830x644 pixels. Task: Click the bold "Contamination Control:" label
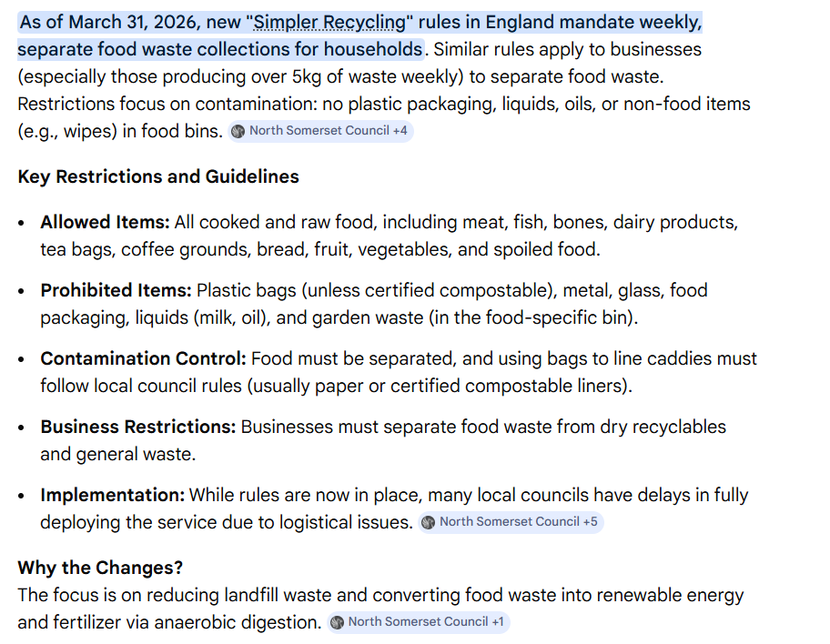click(143, 358)
